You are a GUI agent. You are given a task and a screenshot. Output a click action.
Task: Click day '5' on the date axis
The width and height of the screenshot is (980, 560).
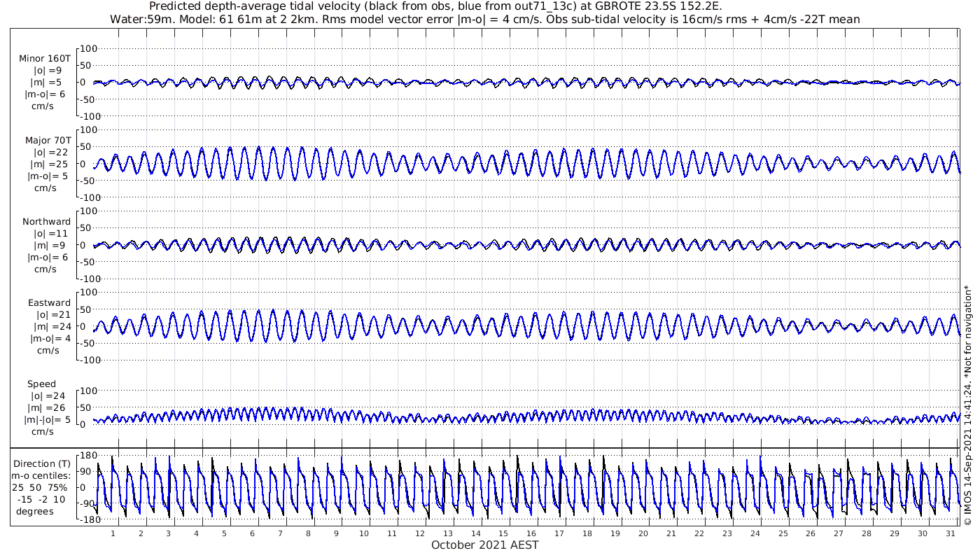tap(225, 533)
